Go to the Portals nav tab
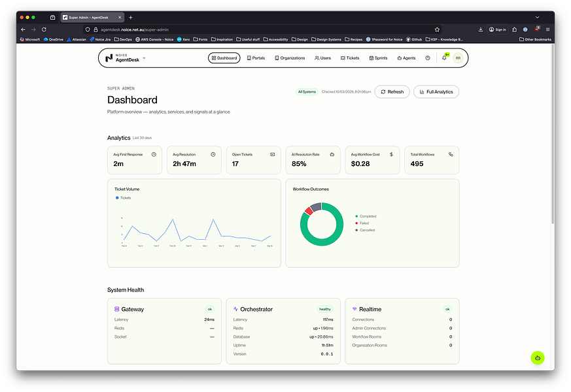571x392 pixels. [256, 57]
